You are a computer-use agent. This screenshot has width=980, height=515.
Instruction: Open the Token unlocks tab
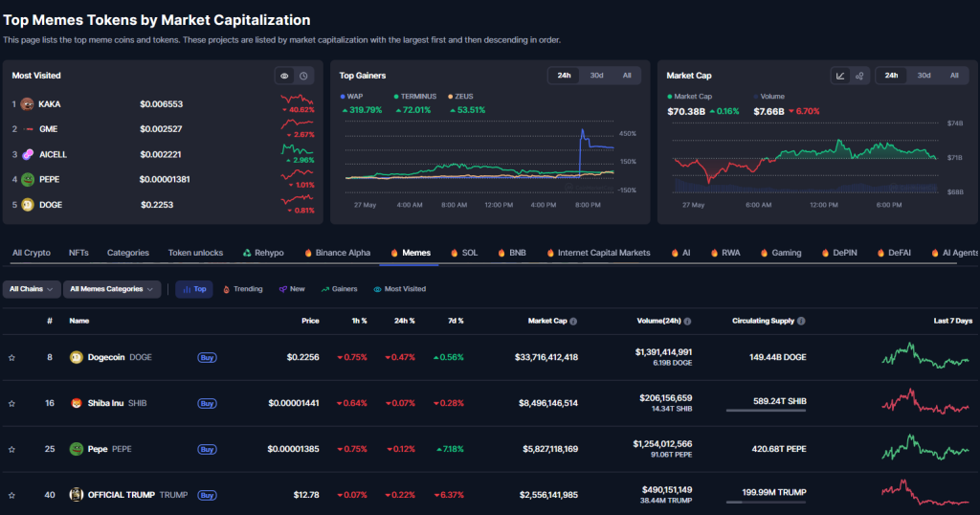[x=195, y=253]
